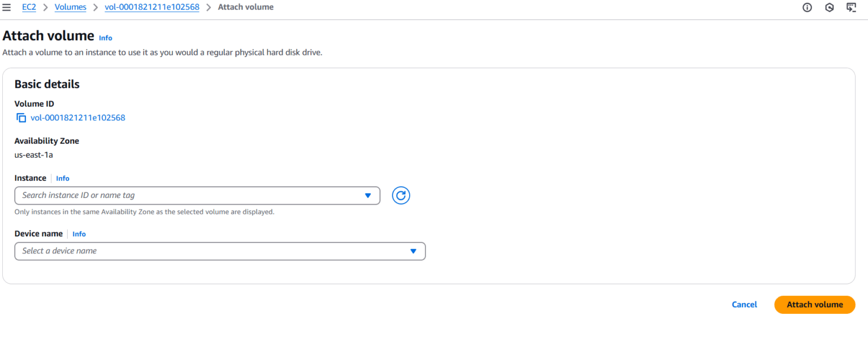Open AWS CloudShell terminal icon
868x337 pixels.
coord(851,7)
